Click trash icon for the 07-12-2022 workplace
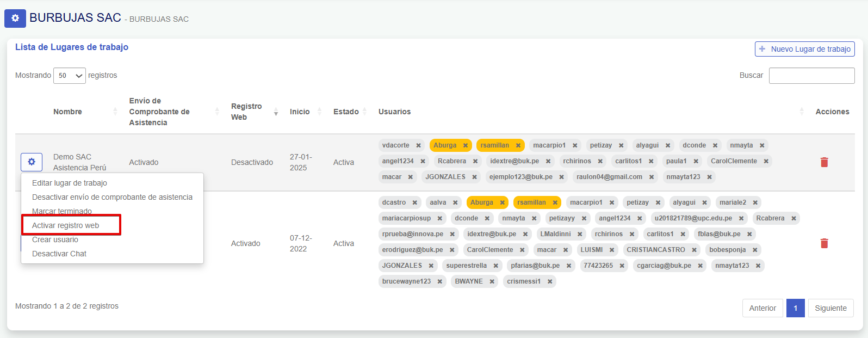 point(824,243)
